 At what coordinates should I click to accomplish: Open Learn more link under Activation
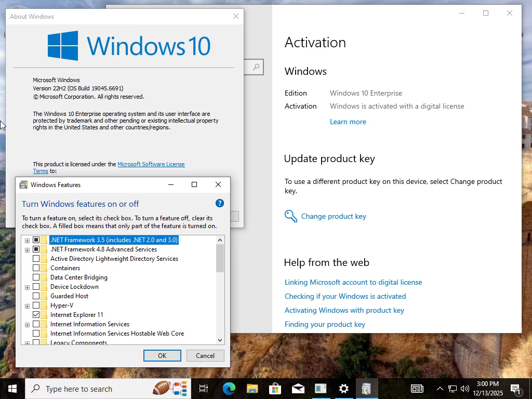coord(348,122)
